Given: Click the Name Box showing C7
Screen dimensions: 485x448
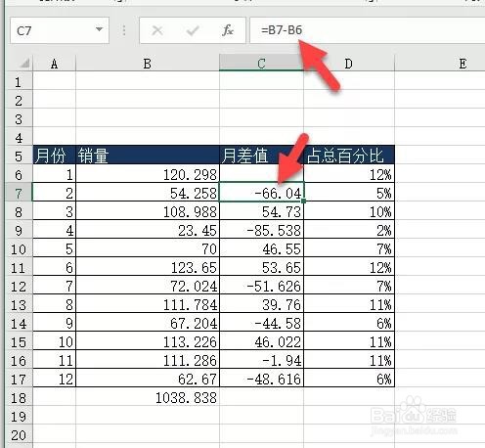Looking at the screenshot, I should coord(60,30).
